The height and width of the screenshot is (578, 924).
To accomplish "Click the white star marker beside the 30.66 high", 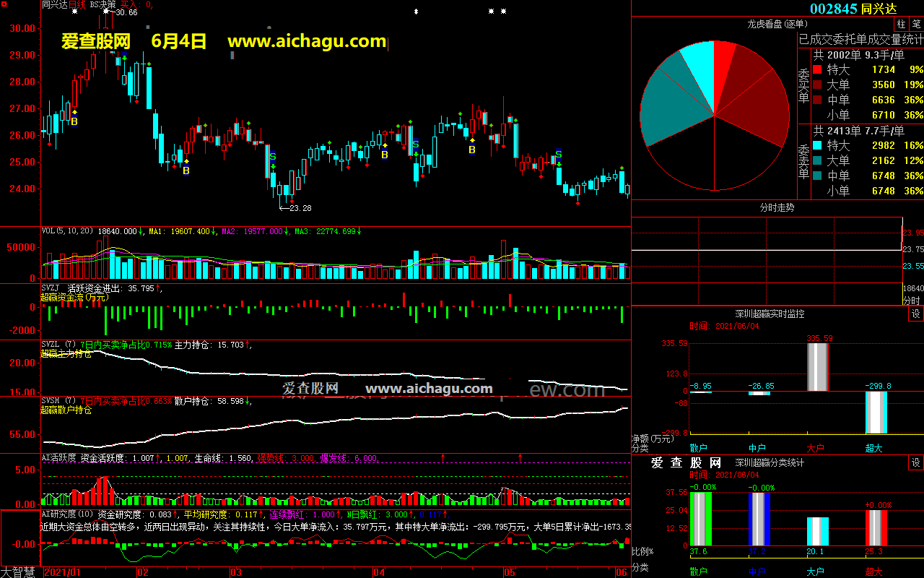I will pyautogui.click(x=107, y=12).
